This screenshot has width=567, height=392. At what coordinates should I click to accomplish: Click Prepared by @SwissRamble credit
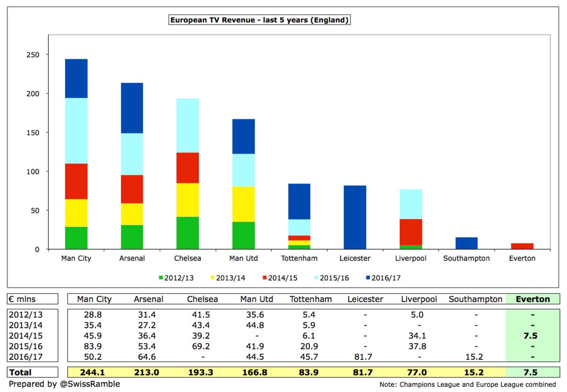click(x=64, y=384)
